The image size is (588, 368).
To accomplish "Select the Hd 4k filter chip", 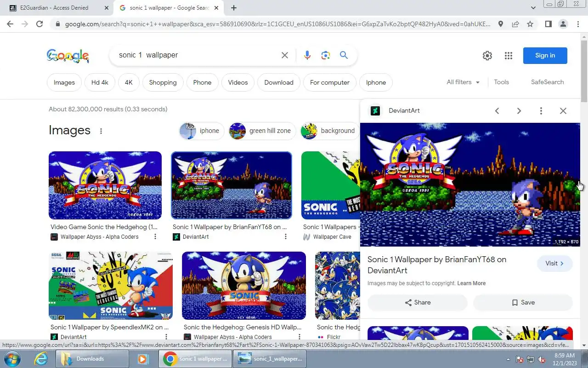I will [100, 82].
